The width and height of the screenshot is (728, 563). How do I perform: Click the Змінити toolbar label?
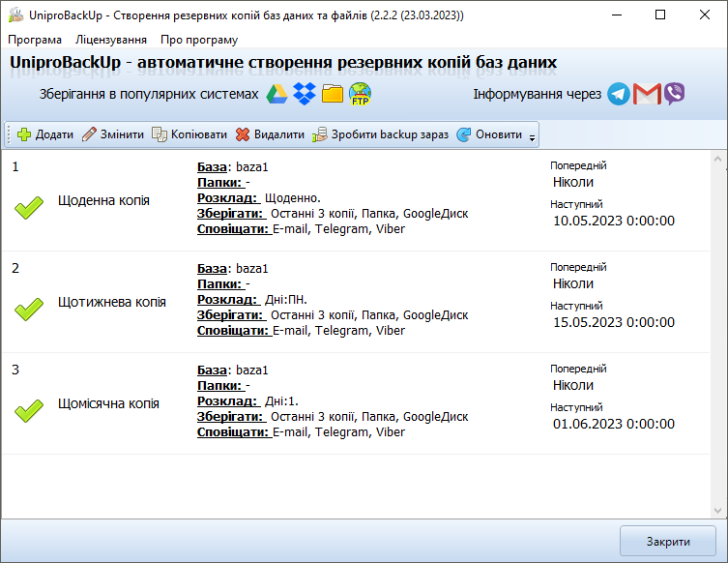pos(122,134)
